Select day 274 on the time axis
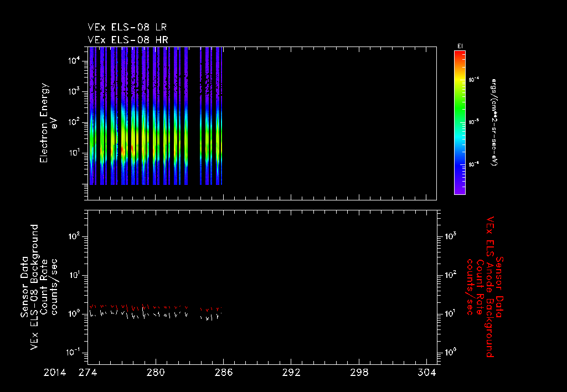567x392 pixels. point(89,373)
